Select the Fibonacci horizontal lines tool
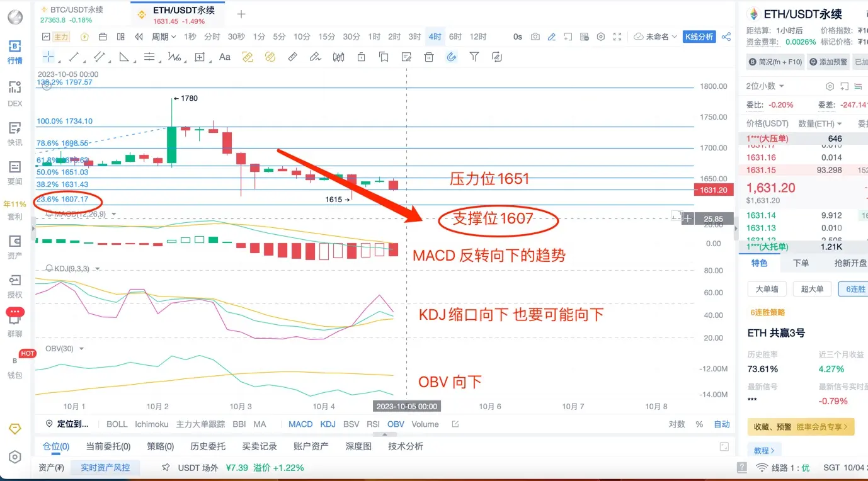This screenshot has height=481, width=868. [149, 57]
